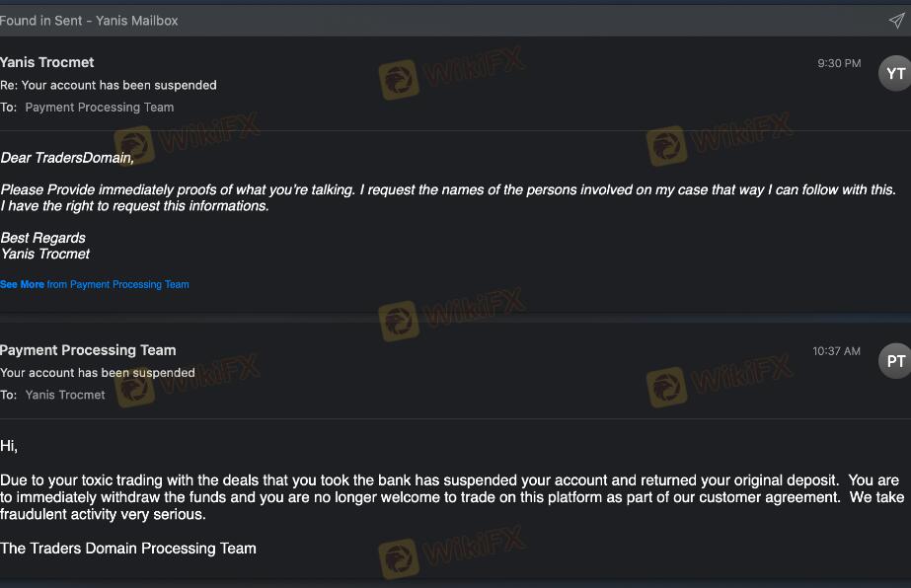Click recipient Payment Processing Team in To field
This screenshot has width=911, height=588.
100,107
